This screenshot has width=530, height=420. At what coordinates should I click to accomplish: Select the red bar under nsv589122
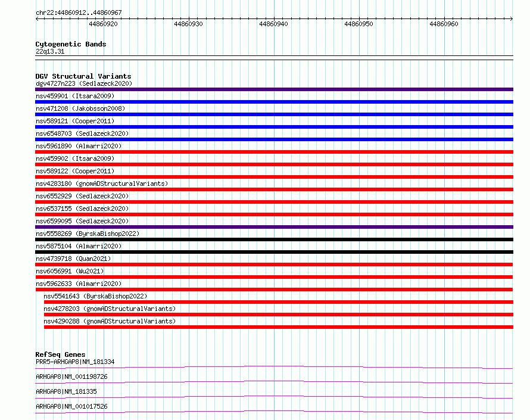point(274,177)
